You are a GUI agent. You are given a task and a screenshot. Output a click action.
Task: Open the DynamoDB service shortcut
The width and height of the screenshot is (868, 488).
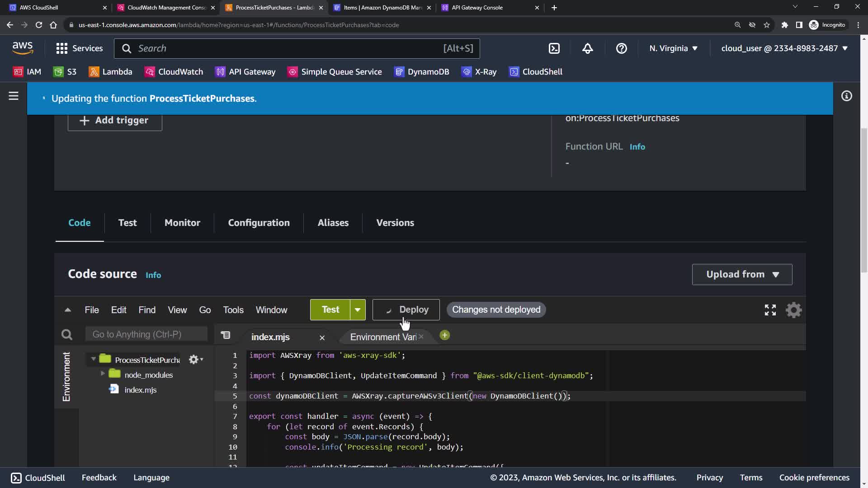(x=421, y=72)
